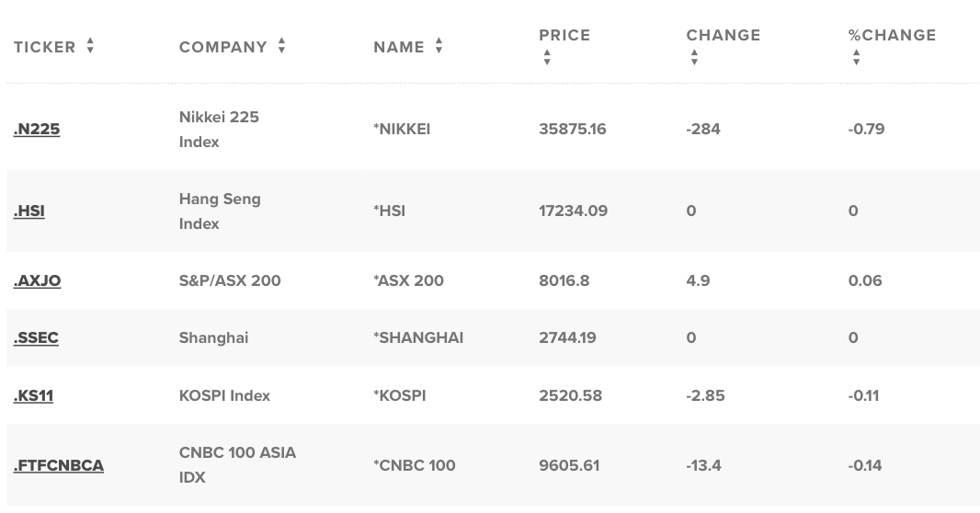
Task: Open the .KS11 ticker link
Action: (x=34, y=396)
